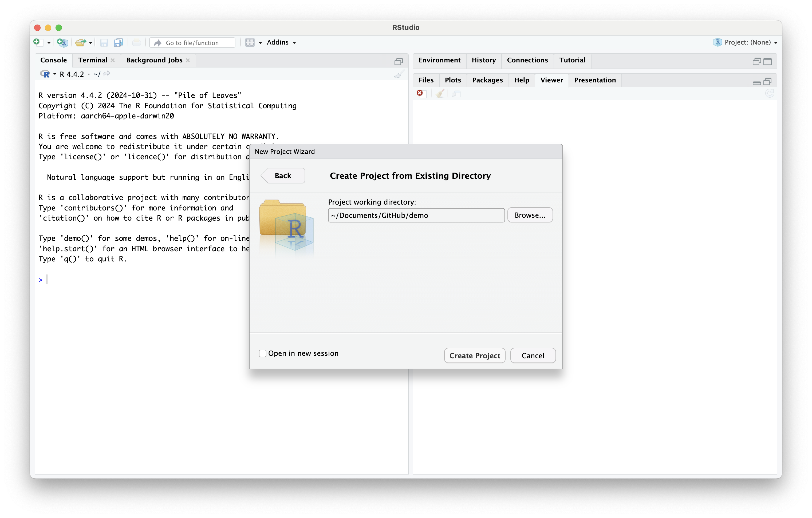Switch to the Terminal tab
The width and height of the screenshot is (812, 518).
93,60
